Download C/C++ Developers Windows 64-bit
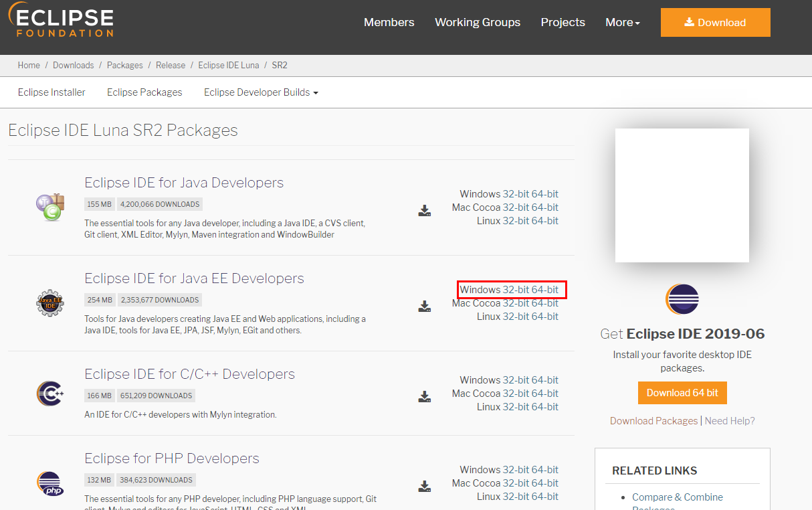This screenshot has height=510, width=812. 545,380
